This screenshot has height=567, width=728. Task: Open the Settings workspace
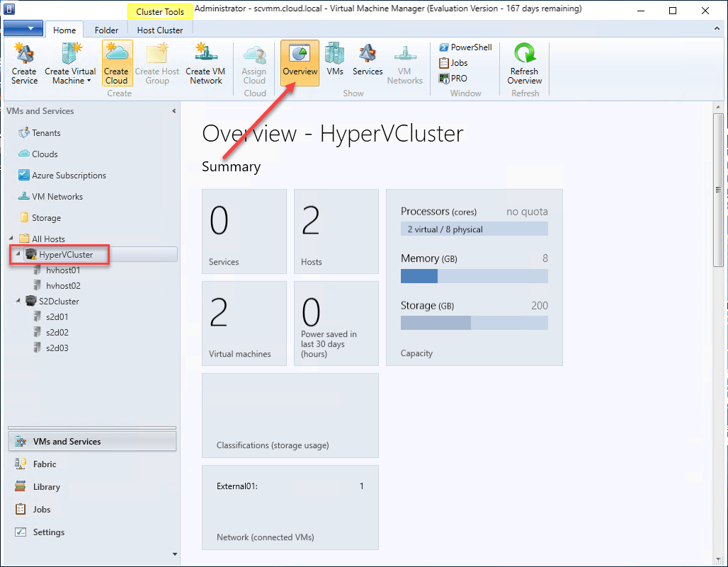pos(92,532)
